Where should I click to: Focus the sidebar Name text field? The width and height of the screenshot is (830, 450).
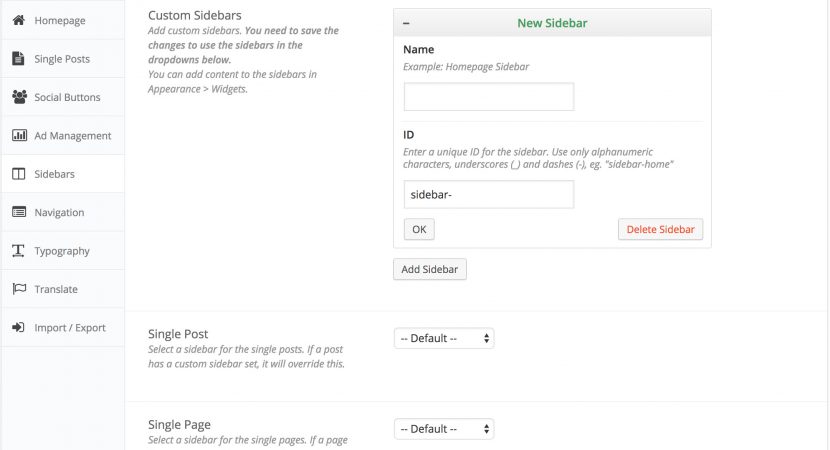click(489, 96)
